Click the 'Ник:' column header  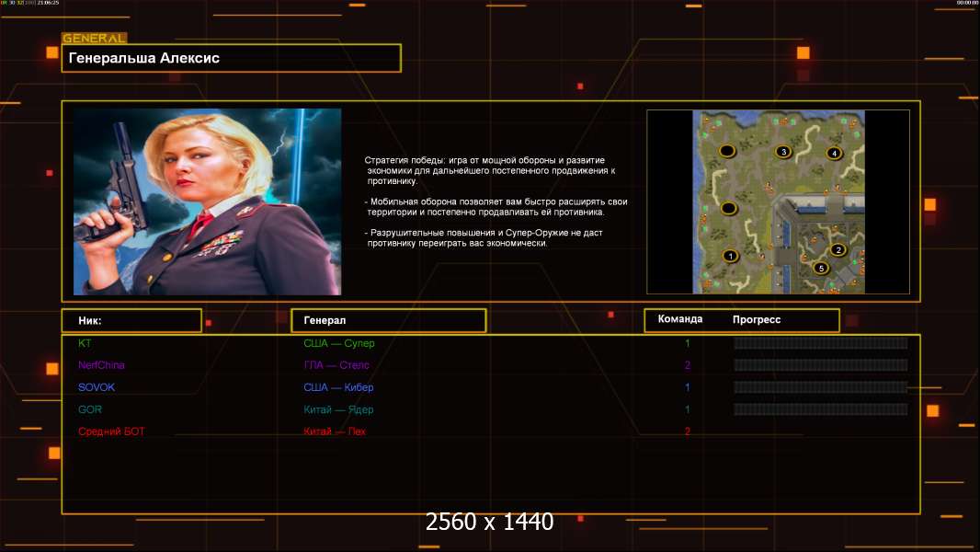coord(131,320)
